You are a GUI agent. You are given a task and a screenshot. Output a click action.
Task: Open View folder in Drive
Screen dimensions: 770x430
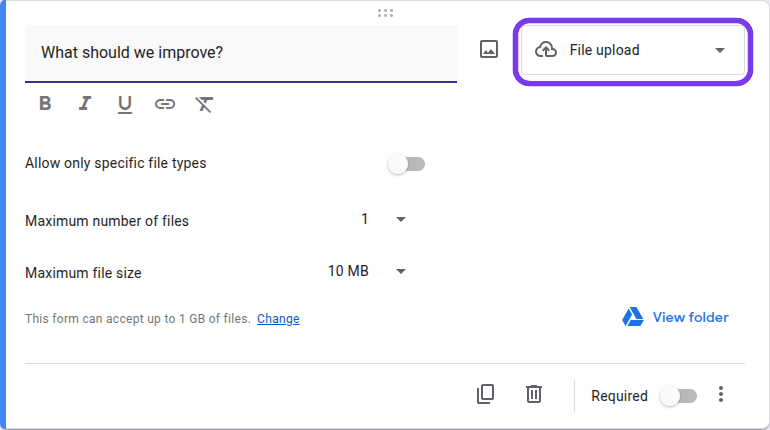pos(675,318)
